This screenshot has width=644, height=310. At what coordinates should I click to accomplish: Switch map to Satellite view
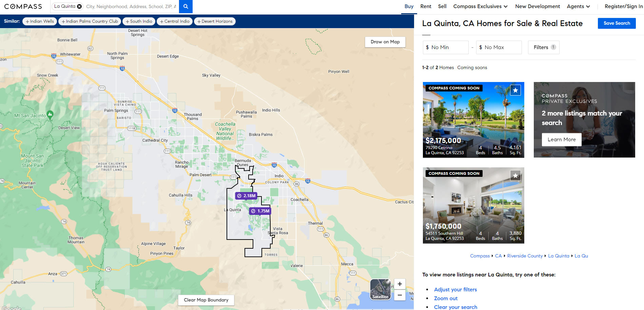click(380, 289)
